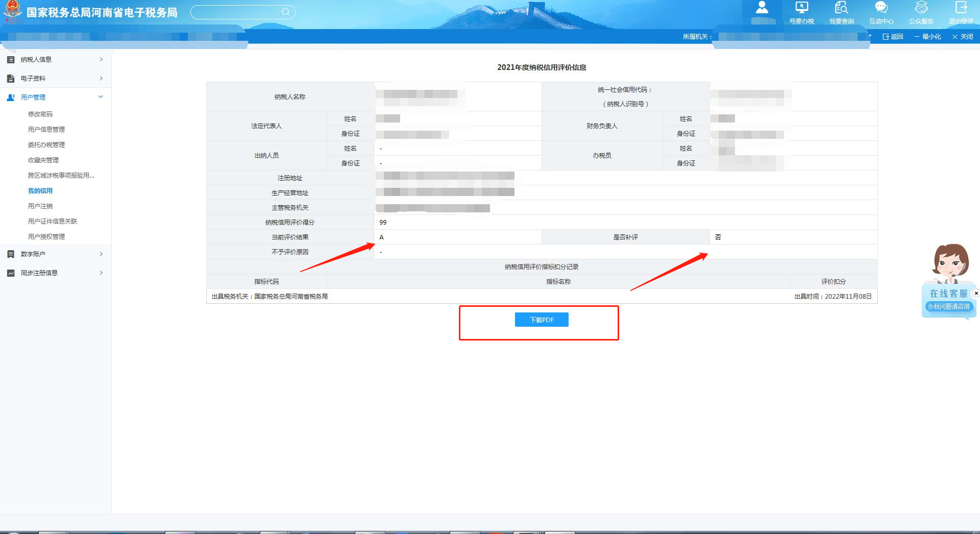Click the 办税问题请咨询 button
Image resolution: width=980 pixels, height=534 pixels.
click(x=949, y=306)
